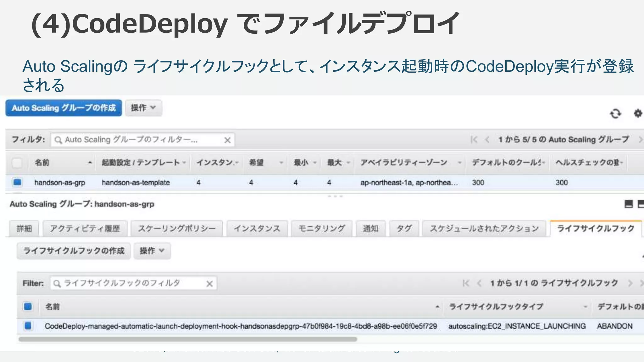Sort by 希望 column

click(x=266, y=162)
